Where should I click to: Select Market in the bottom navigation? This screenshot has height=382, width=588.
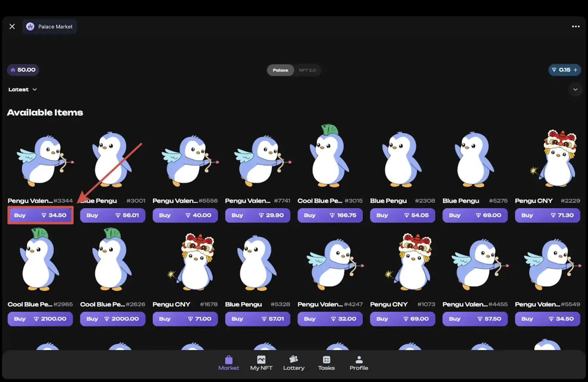[229, 364]
